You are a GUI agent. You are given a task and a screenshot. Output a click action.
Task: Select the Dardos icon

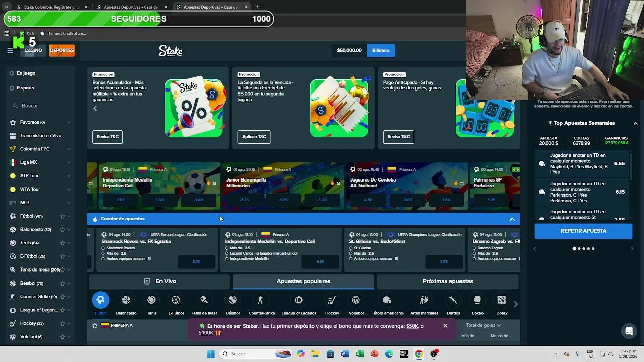[453, 300]
